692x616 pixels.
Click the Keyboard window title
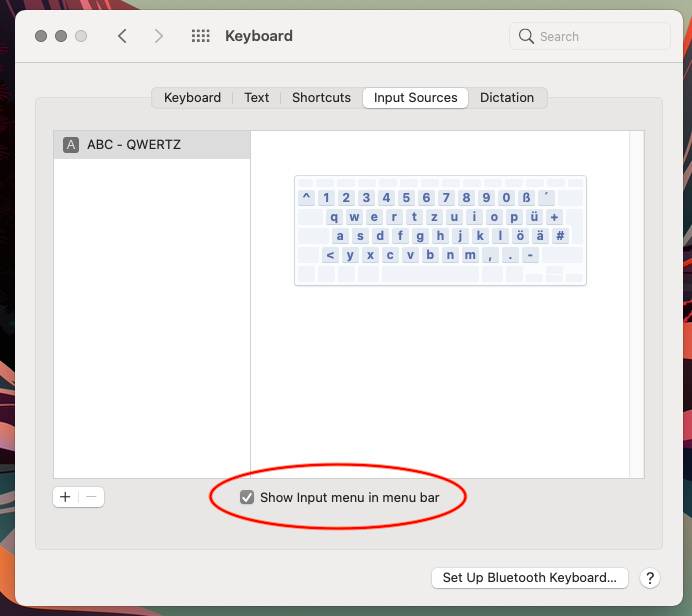(x=259, y=36)
